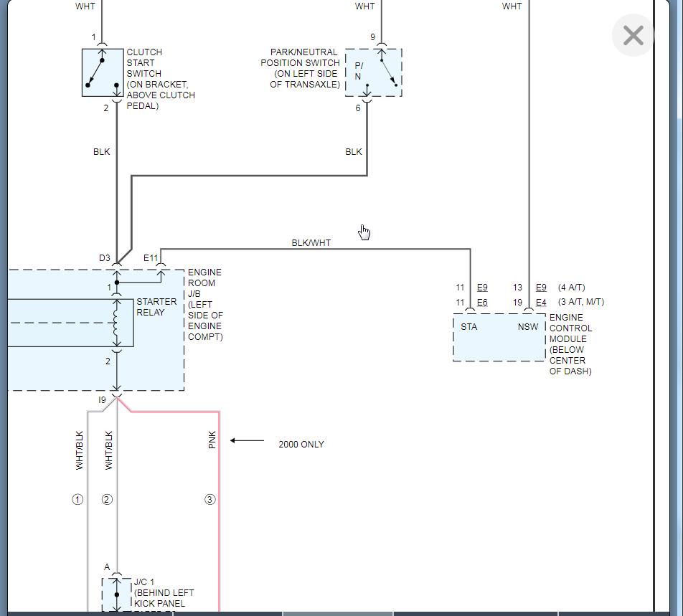Click the starter relay coil symbol
Screen dimensions: 683x616
pyautogui.click(x=116, y=323)
